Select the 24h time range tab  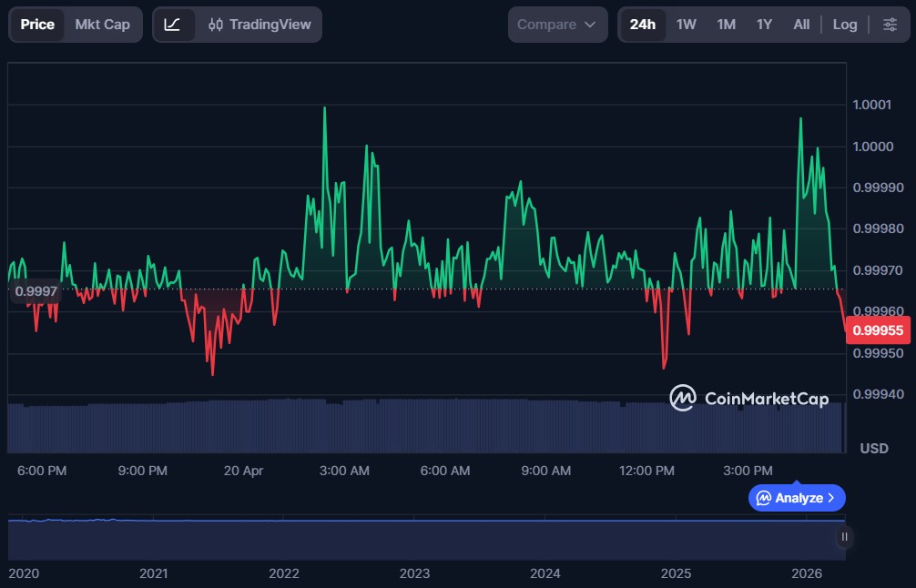(642, 25)
